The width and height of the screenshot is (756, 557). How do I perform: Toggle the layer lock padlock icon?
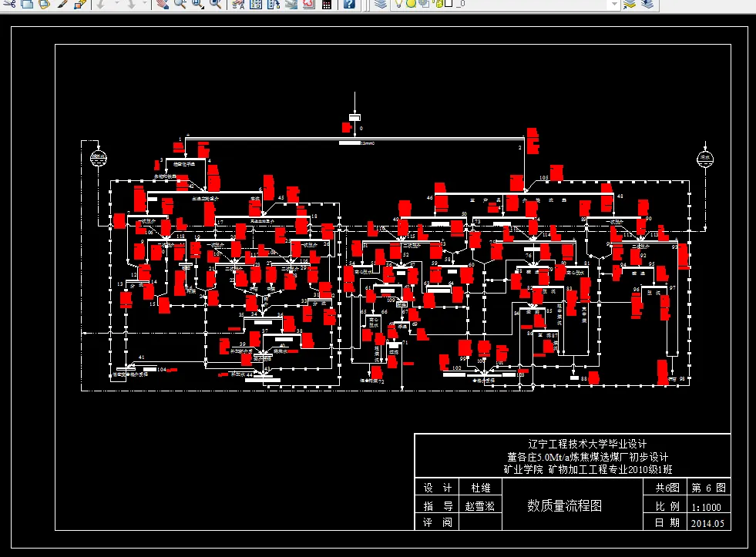click(x=438, y=4)
